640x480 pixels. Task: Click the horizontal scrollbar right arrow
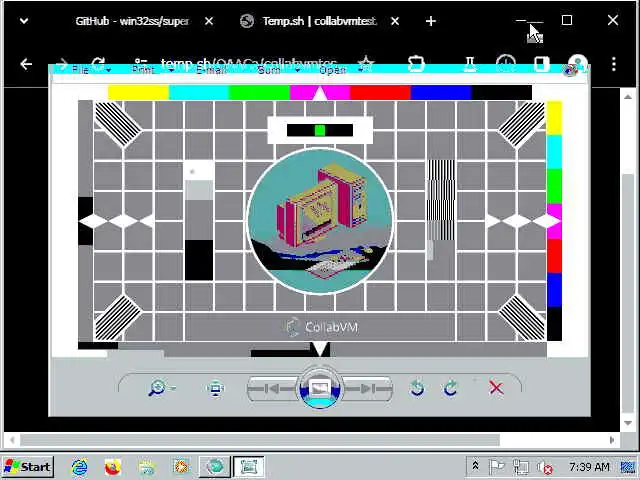pos(612,440)
